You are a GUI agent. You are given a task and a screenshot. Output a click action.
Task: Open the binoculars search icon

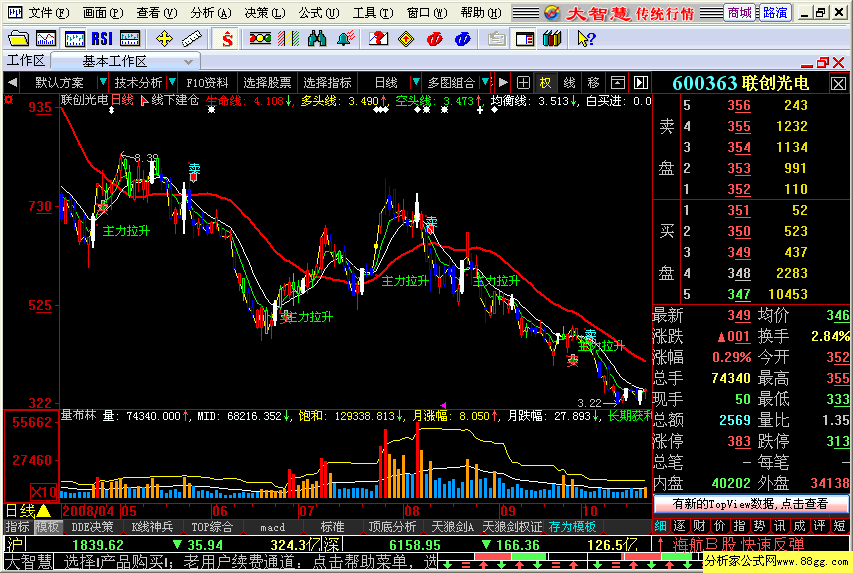pos(317,39)
